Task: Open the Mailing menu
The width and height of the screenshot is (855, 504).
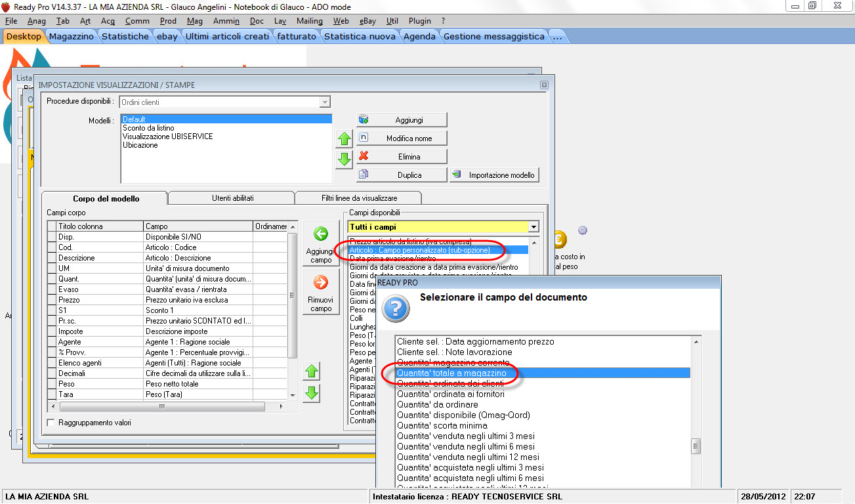Action: pyautogui.click(x=309, y=21)
